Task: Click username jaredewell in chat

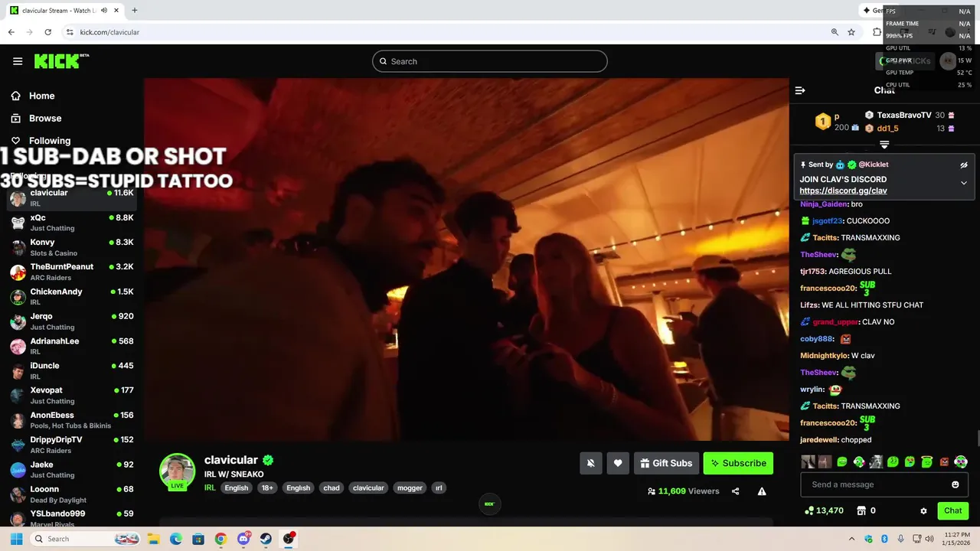Action: [818, 440]
